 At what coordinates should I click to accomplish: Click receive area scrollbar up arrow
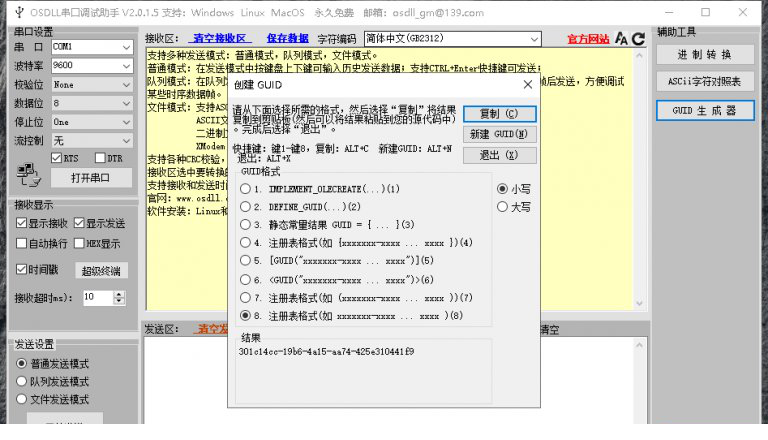click(x=639, y=55)
